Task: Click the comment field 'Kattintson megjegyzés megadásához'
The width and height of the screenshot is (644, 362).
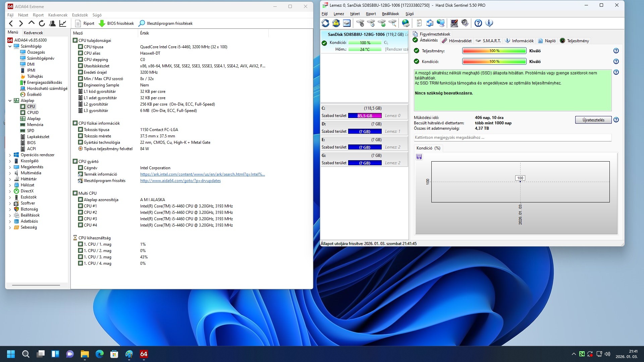Action: tap(512, 137)
